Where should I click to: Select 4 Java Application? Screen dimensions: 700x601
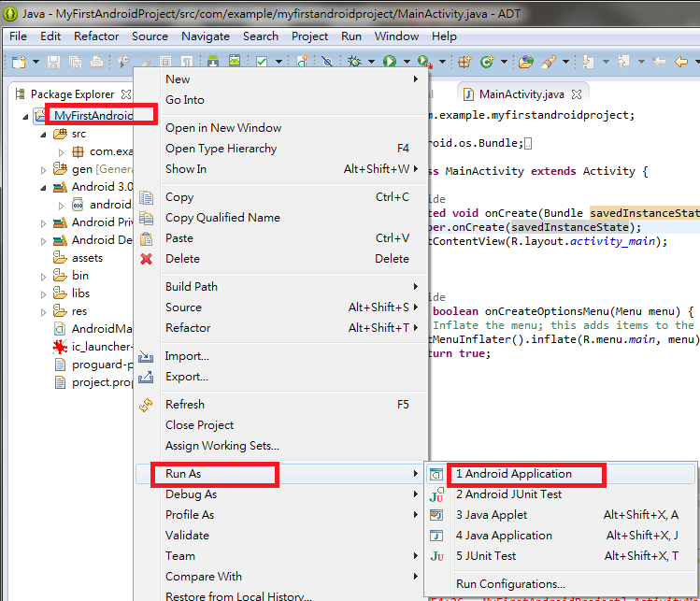point(561,536)
